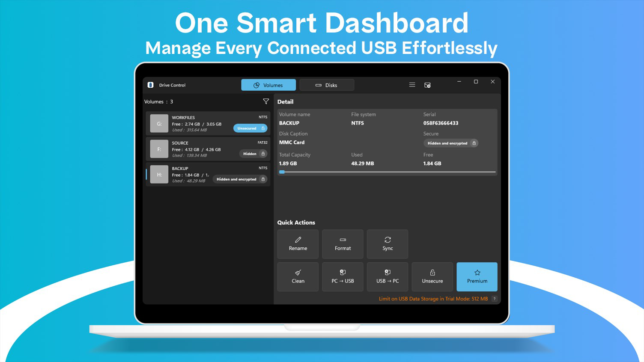Click the Drive Control app logo icon

(x=150, y=85)
